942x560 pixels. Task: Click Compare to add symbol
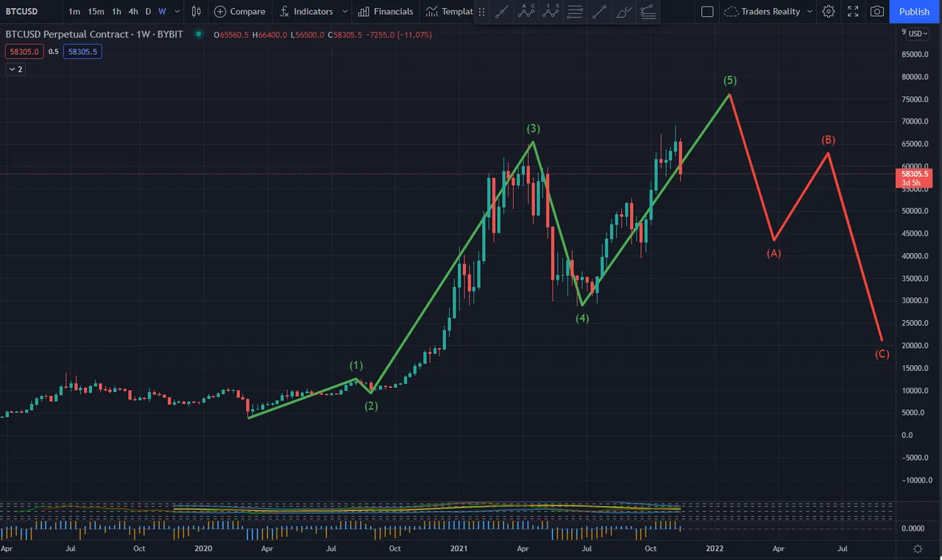[240, 11]
